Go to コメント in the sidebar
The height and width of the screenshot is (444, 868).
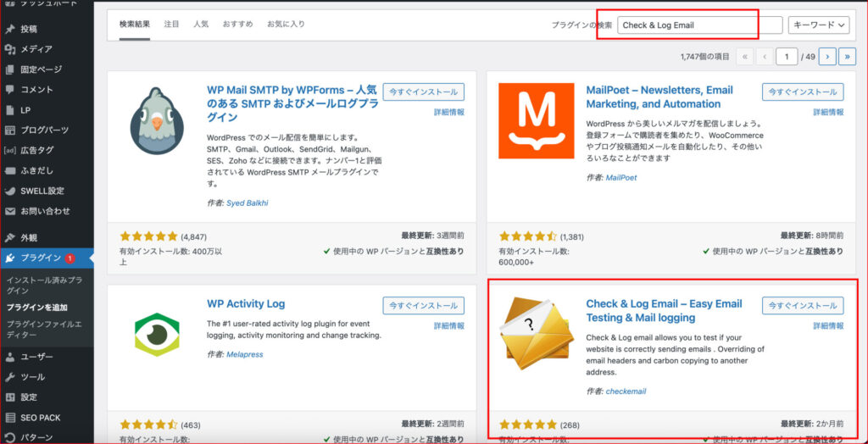(x=37, y=90)
